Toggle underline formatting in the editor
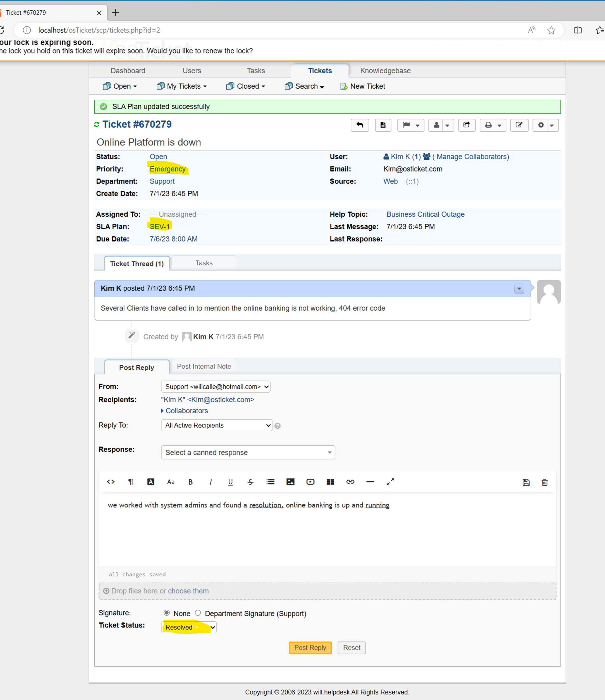605x700 pixels. pyautogui.click(x=230, y=482)
